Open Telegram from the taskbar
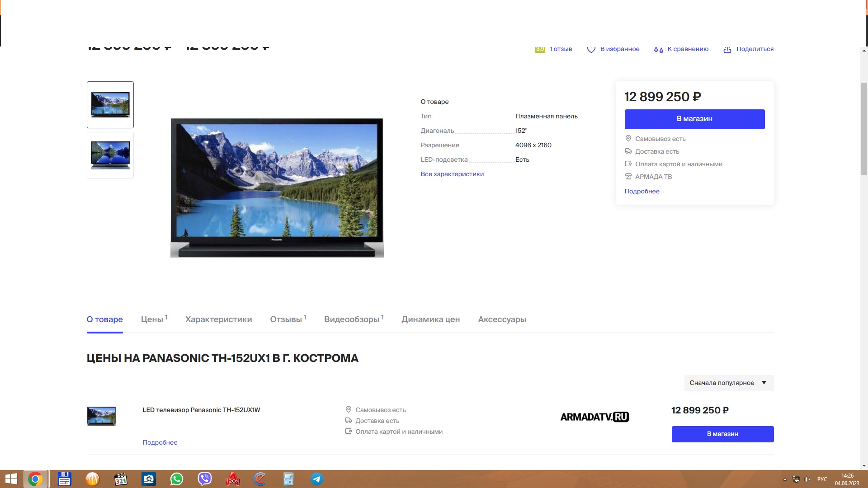Image resolution: width=868 pixels, height=488 pixels. click(x=317, y=479)
